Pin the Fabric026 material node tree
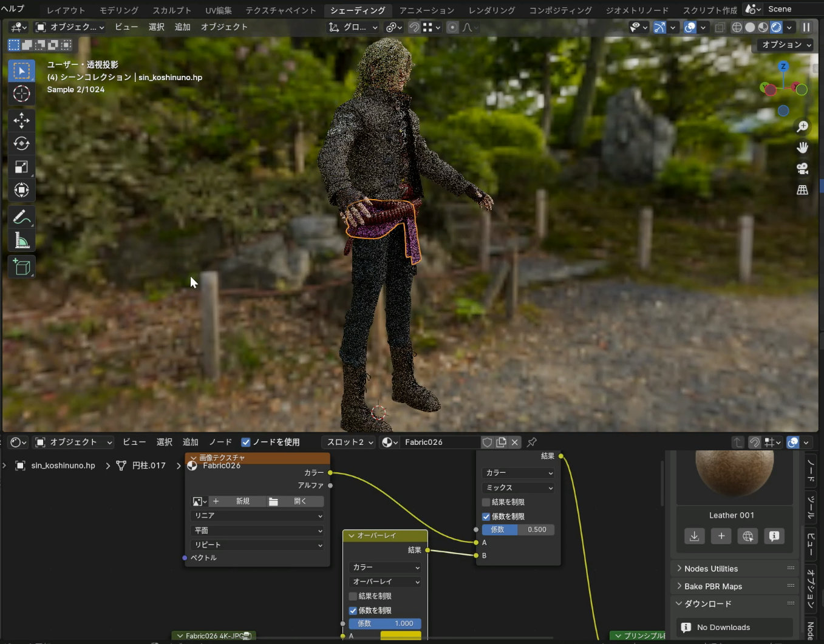This screenshot has height=644, width=824. coord(532,442)
